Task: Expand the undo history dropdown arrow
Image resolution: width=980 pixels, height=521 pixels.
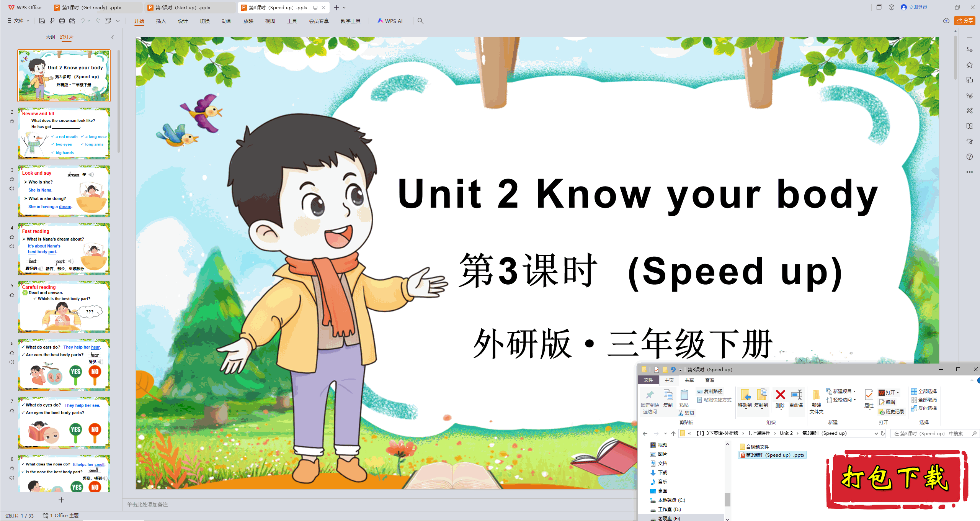Action: 89,21
